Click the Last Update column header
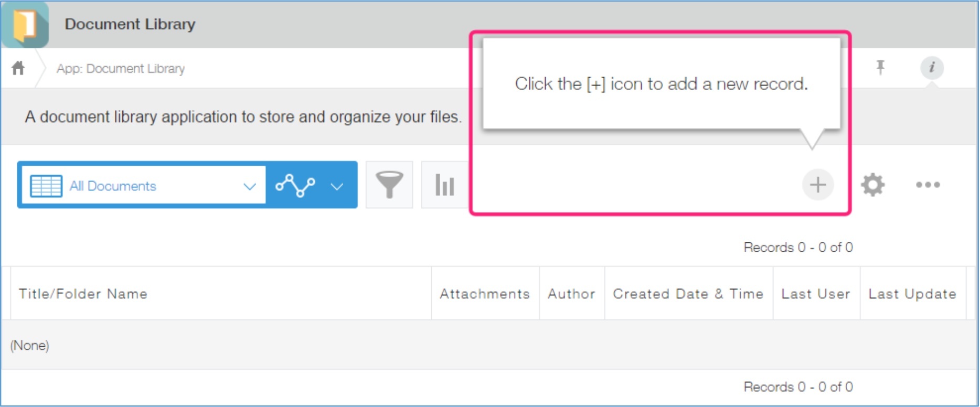980x407 pixels. click(x=912, y=294)
